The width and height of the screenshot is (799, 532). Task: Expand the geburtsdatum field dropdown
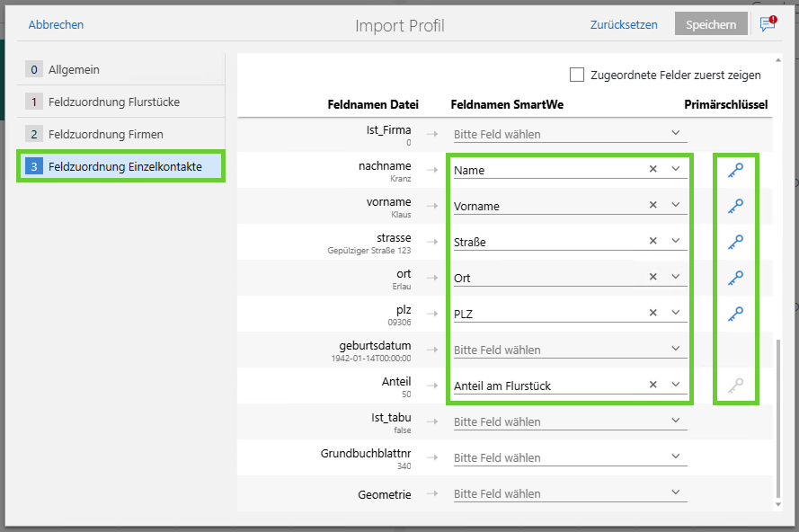(676, 349)
